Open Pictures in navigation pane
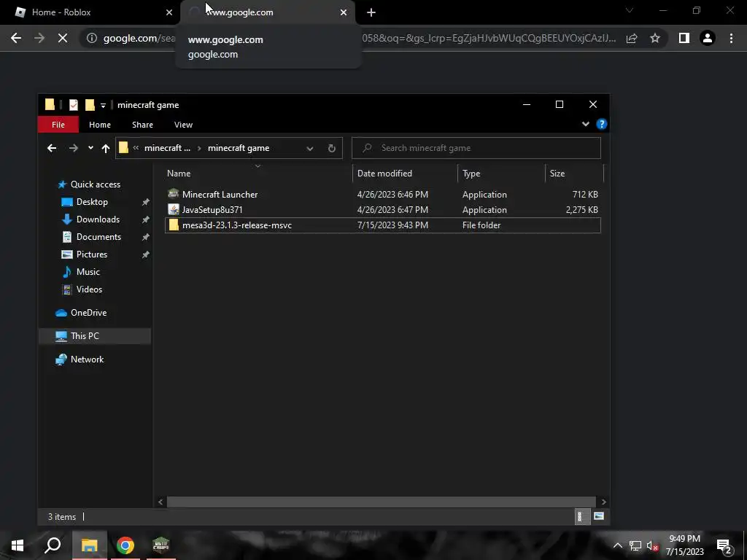Viewport: 747px width, 560px height. click(91, 254)
